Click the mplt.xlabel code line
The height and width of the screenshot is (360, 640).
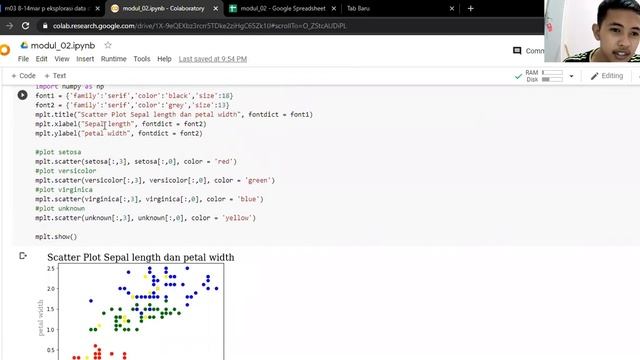(121, 124)
